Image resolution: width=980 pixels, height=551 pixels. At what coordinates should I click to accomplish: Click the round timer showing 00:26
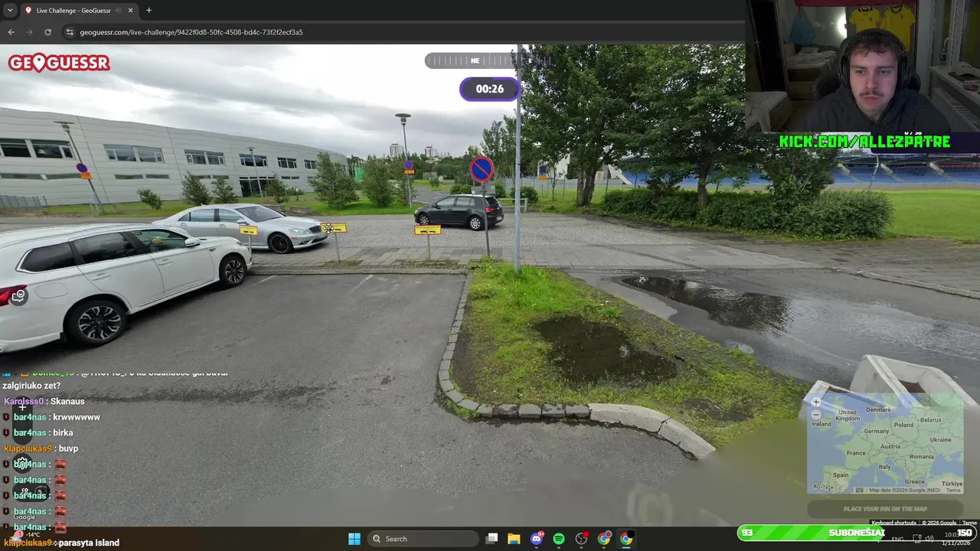tap(489, 89)
